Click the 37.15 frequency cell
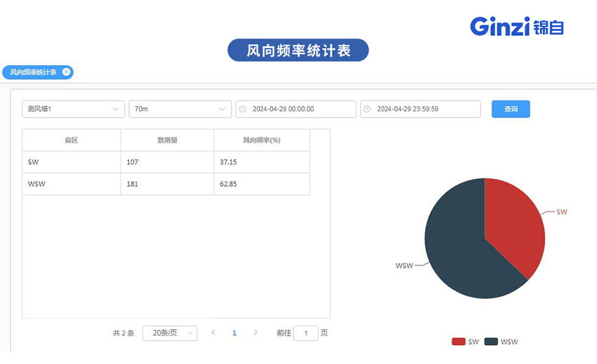This screenshot has width=597, height=364. (262, 162)
